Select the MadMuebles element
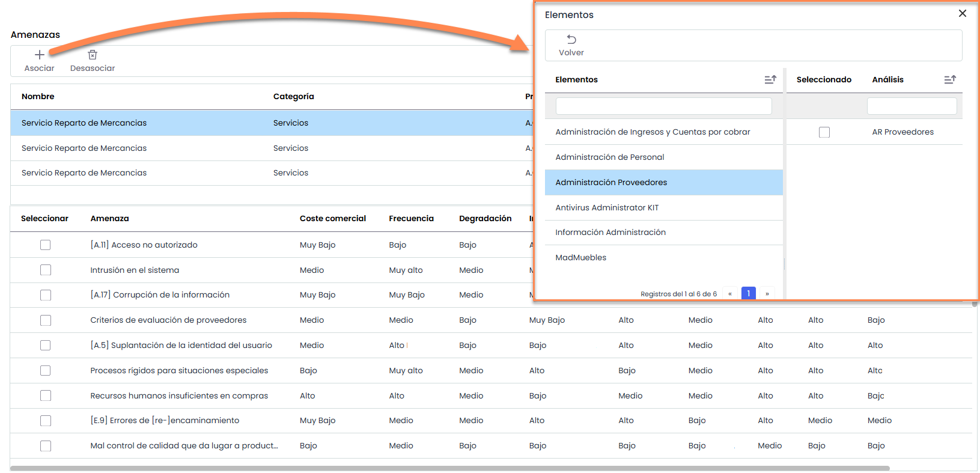Screen dimensions: 980x473 point(581,258)
